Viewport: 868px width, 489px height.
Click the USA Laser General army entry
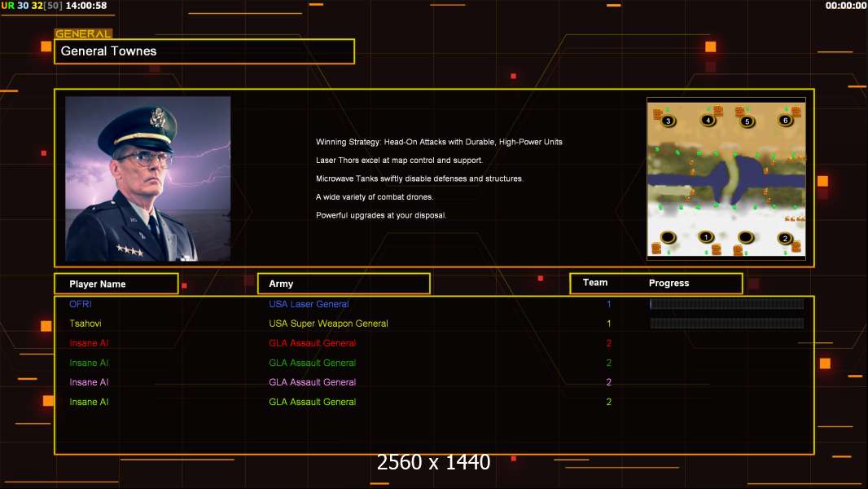click(309, 304)
